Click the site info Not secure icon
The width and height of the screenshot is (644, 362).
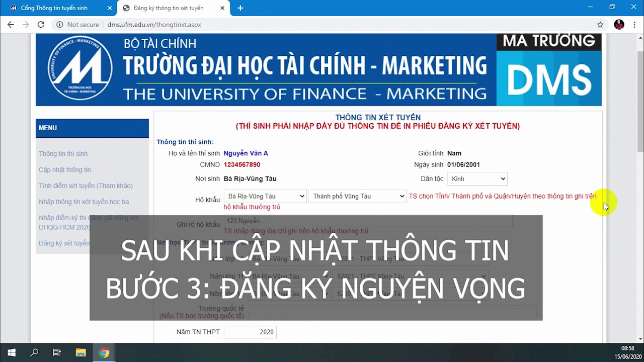tap(59, 25)
